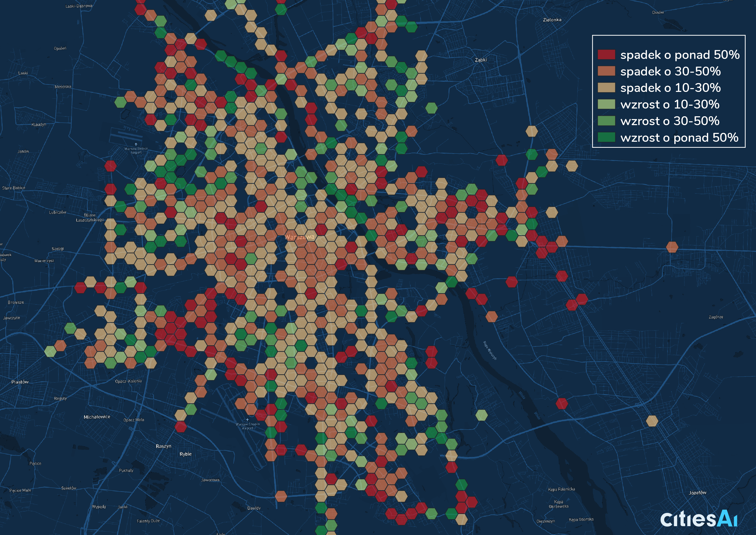Click the Warsaw Babice Airport plane icon

136,144
